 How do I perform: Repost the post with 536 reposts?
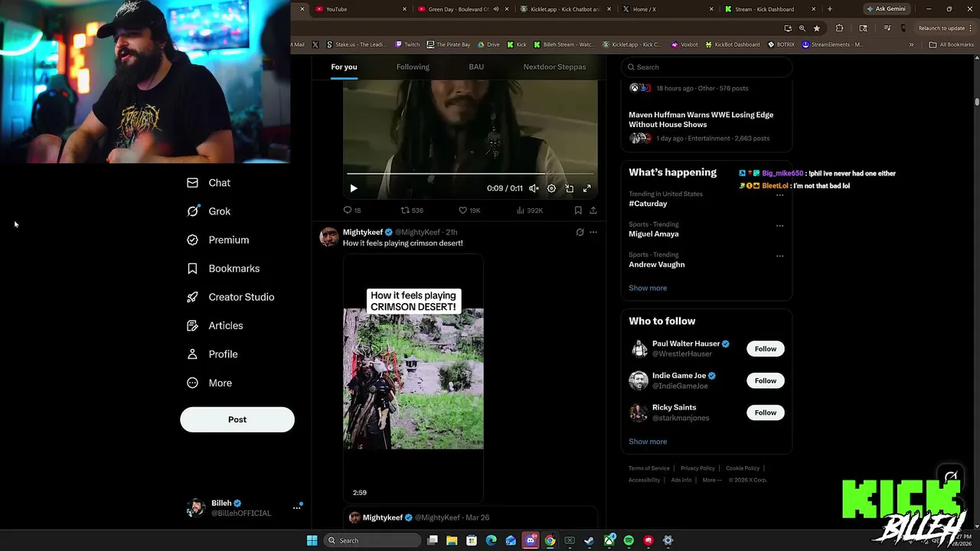tap(412, 210)
